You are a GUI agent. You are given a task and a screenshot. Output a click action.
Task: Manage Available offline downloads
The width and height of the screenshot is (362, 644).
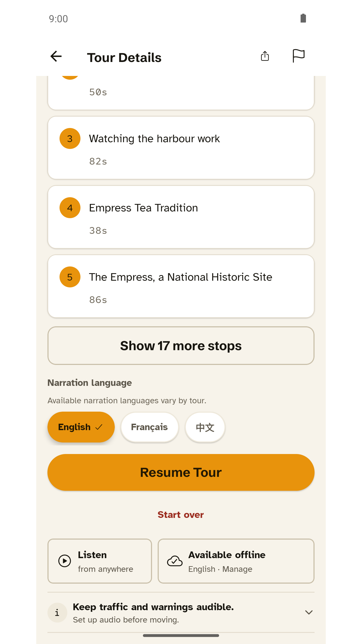236,561
